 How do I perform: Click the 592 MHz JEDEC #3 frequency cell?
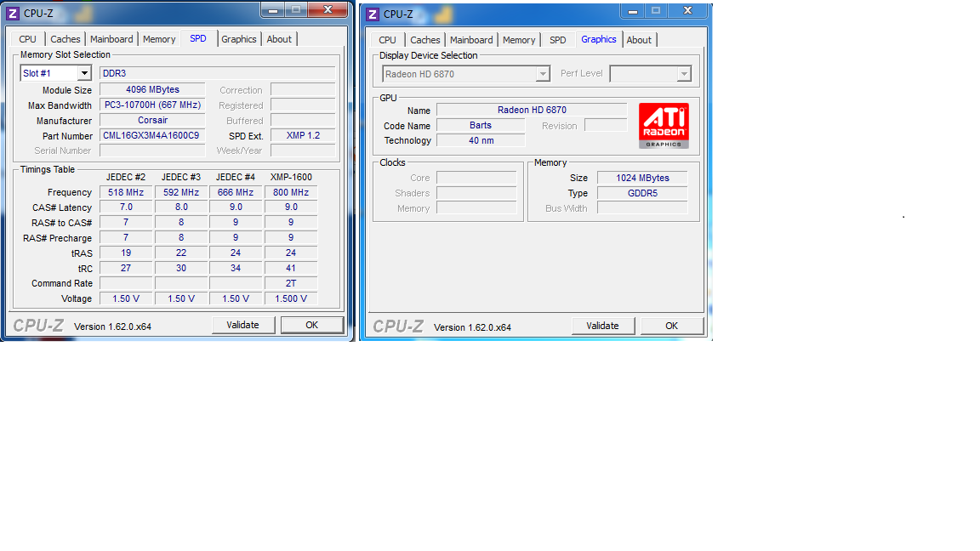coord(181,192)
